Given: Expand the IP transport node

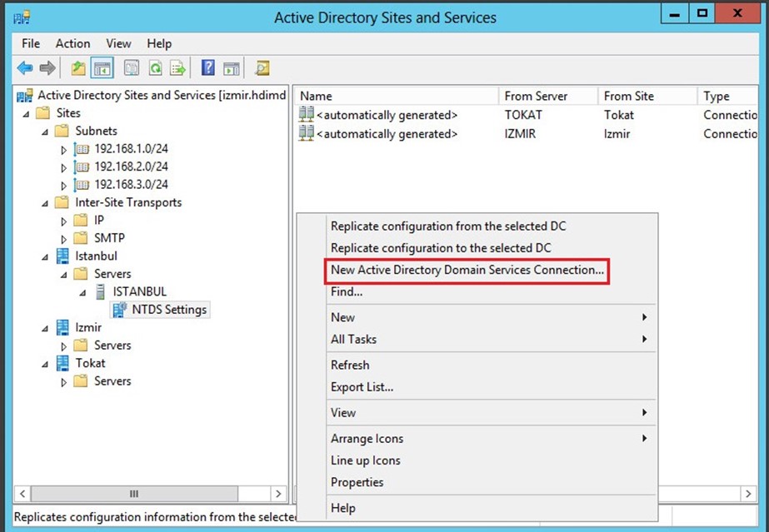Looking at the screenshot, I should pos(63,221).
